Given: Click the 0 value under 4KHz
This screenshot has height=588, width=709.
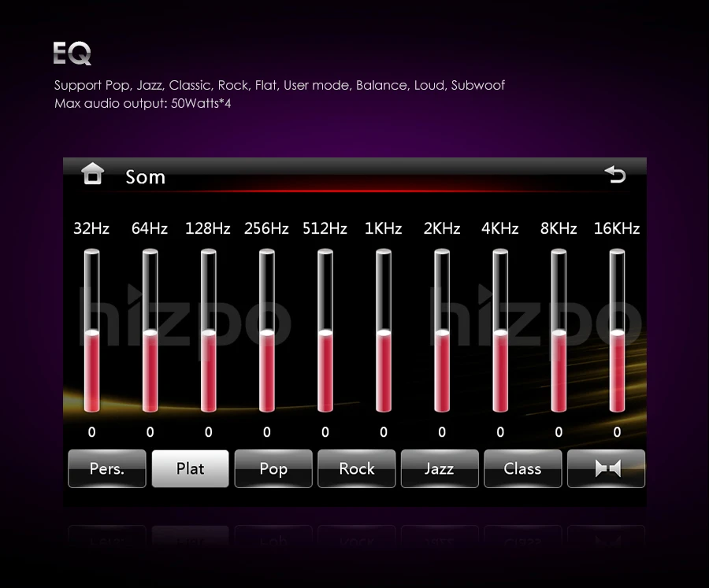Looking at the screenshot, I should (x=500, y=432).
